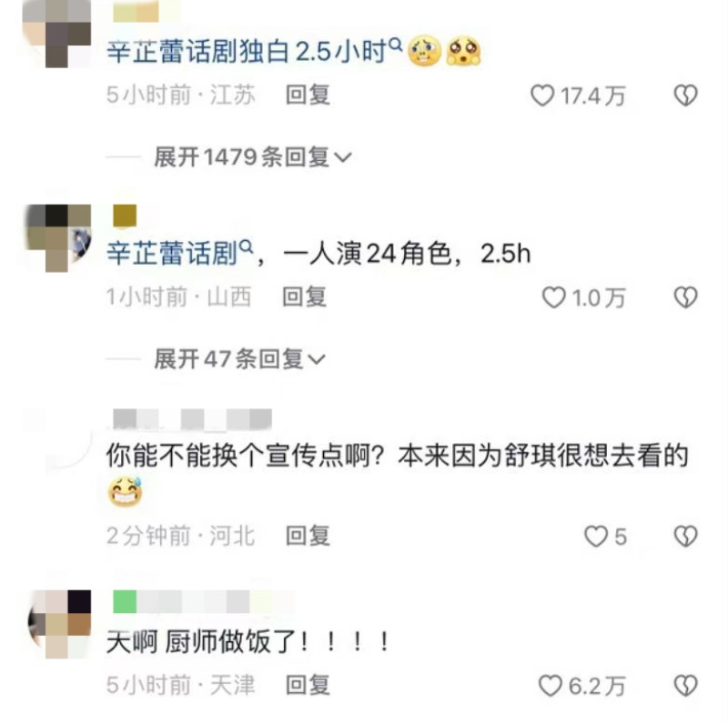Expand 展开1479条回复 replies
728x723 pixels.
pyautogui.click(x=253, y=156)
